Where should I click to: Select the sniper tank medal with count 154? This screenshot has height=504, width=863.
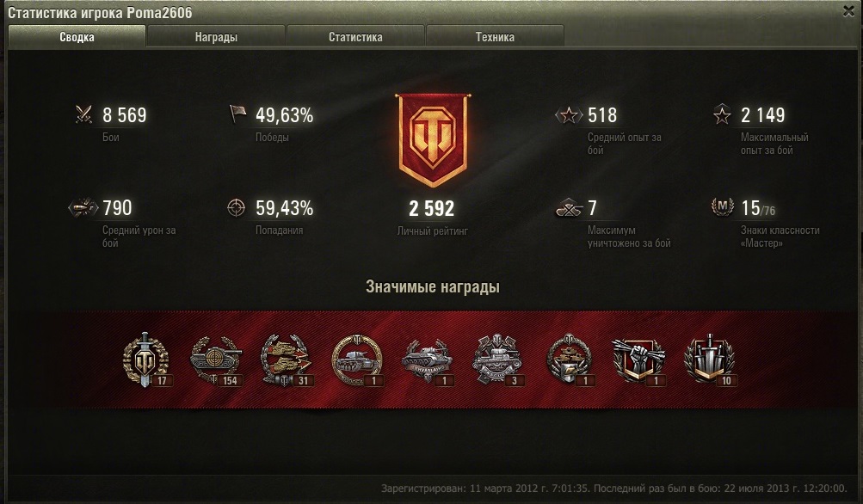[x=216, y=360]
